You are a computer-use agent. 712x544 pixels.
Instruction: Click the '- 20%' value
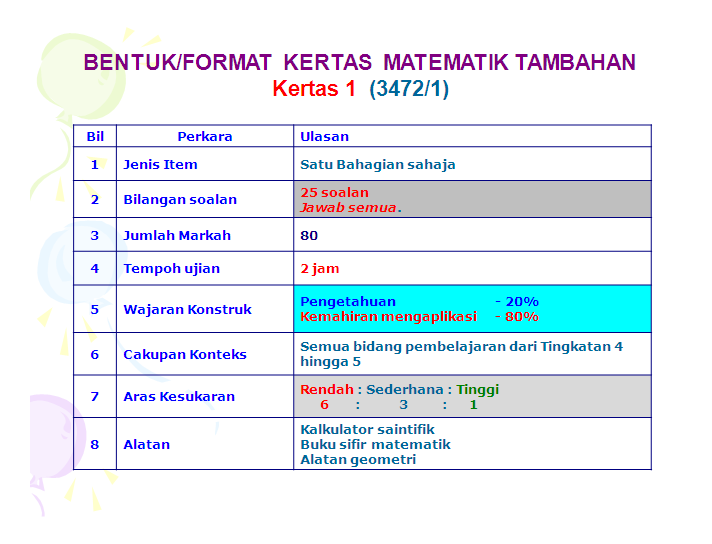[517, 302]
